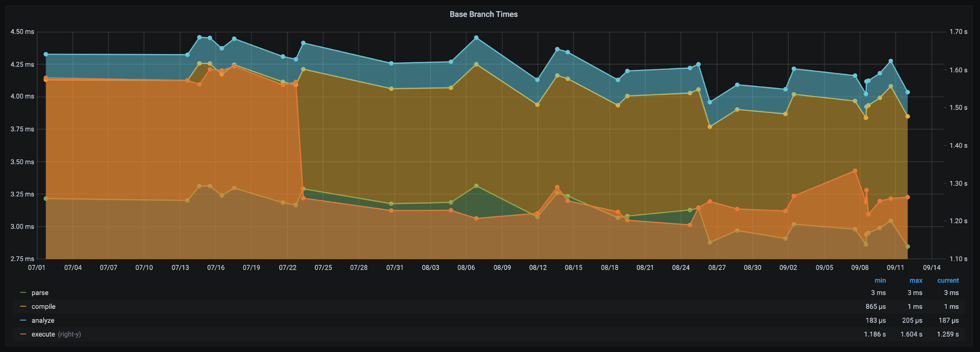Click the execute peak data point near 09/08
Viewport: 980px width, 352px height.
[855, 171]
